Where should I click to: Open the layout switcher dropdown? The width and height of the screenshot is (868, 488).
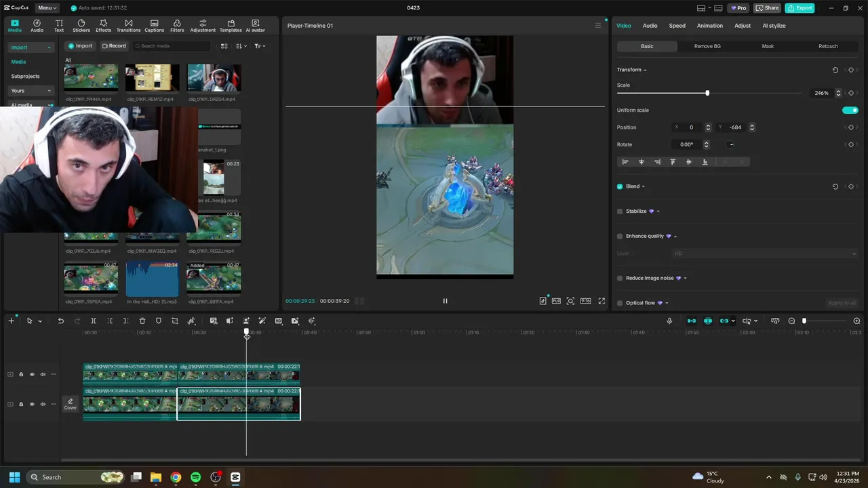tap(705, 8)
